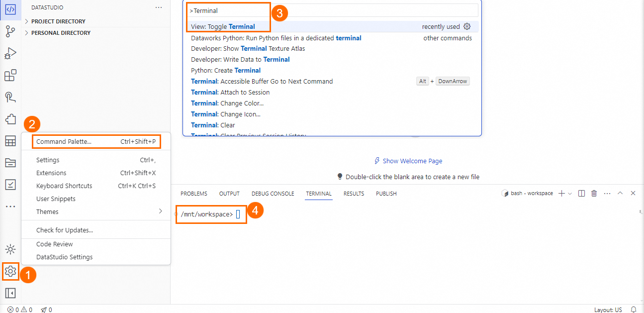
Task: Close the bottom panel
Action: point(633,193)
